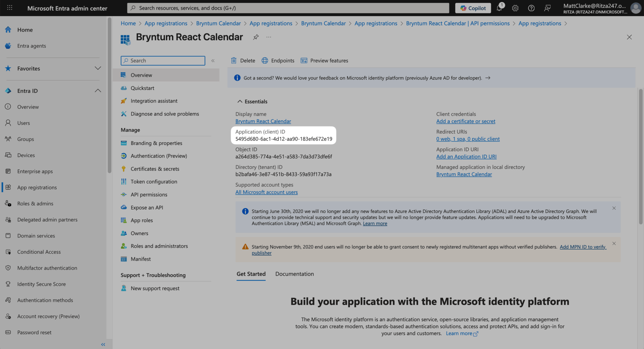Open Certificates & secrets key item

155,169
